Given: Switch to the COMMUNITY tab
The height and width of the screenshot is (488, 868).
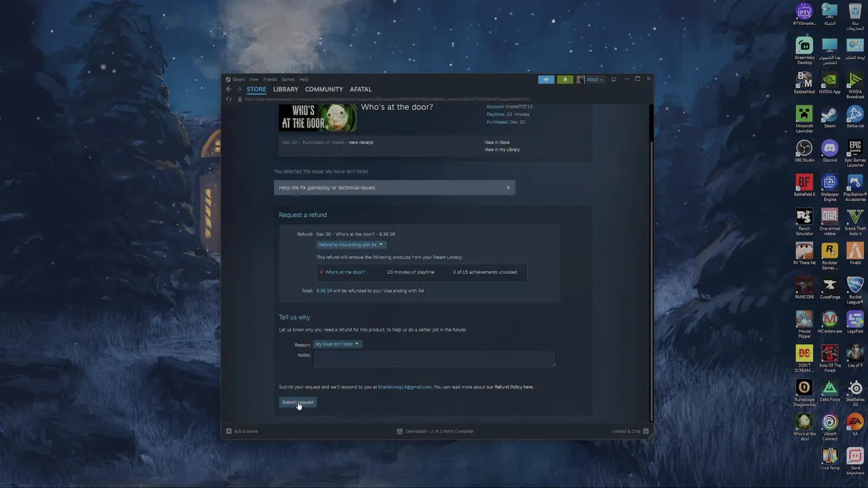Looking at the screenshot, I should (x=324, y=89).
